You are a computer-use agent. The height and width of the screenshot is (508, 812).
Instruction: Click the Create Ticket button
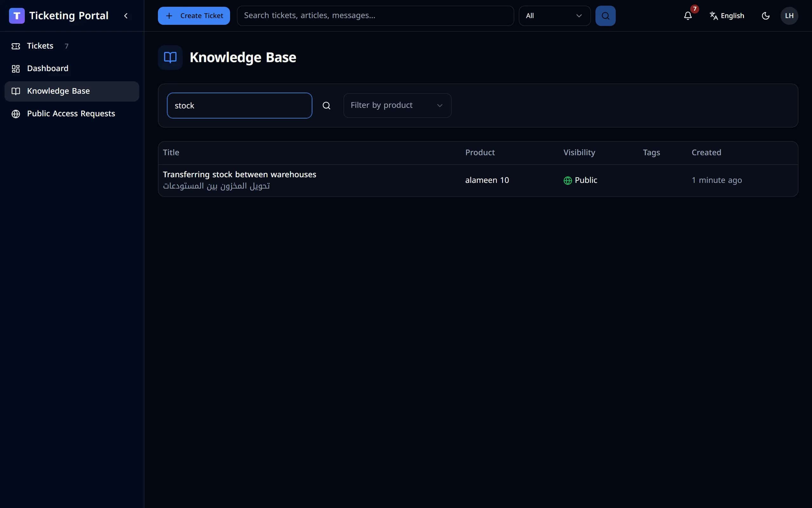pos(194,16)
